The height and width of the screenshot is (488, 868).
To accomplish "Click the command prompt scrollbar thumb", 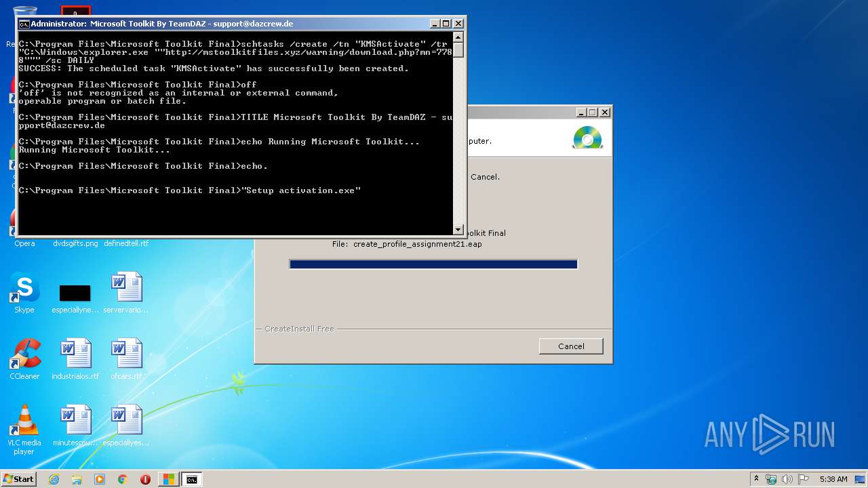I will click(458, 51).
